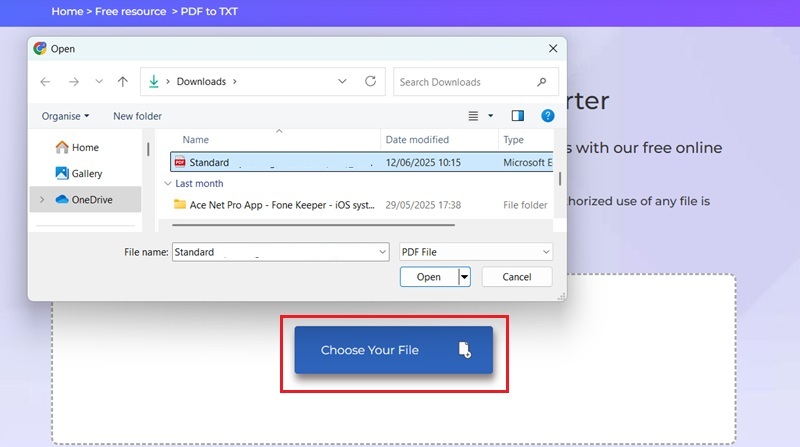The image size is (800, 447).
Task: Open the Home breadcrumb link
Action: [67, 11]
